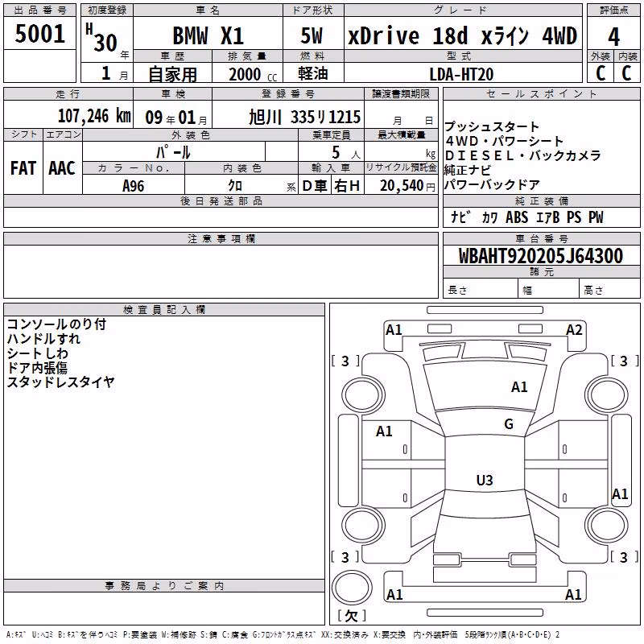Image resolution: width=644 pixels, height=644 pixels.
Task: Select the G windshield chip mark
Action: coord(509,424)
